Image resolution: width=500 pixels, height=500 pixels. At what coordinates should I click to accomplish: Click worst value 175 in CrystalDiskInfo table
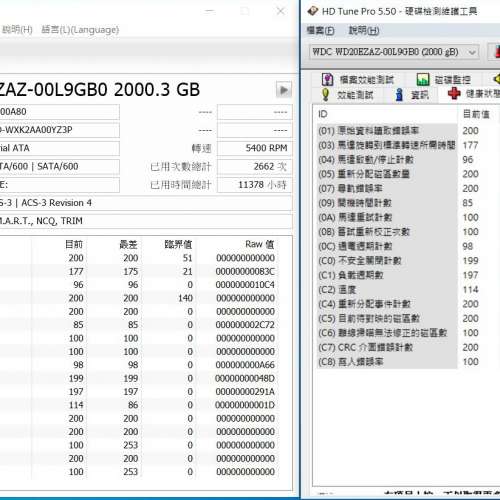click(x=131, y=272)
